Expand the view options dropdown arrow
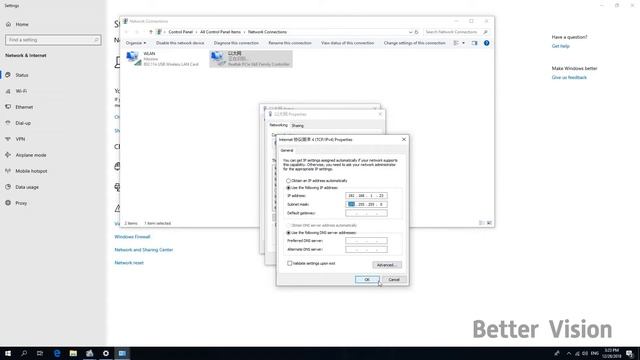Image resolution: width=640 pixels, height=360 pixels. click(x=463, y=43)
